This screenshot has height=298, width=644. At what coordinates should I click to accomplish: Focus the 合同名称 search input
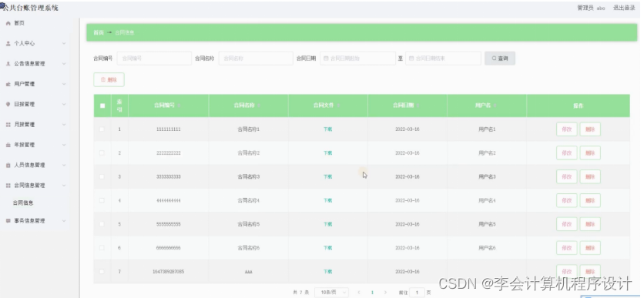coord(256,59)
